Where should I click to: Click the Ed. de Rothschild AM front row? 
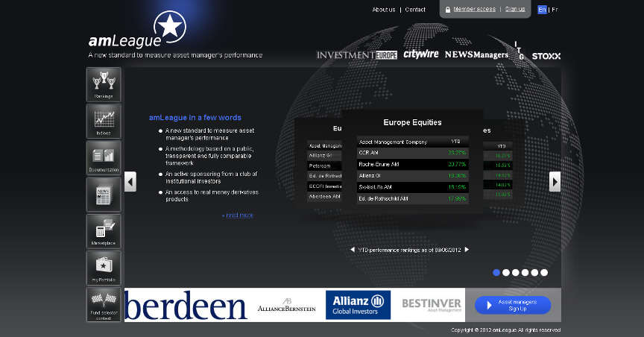point(413,198)
